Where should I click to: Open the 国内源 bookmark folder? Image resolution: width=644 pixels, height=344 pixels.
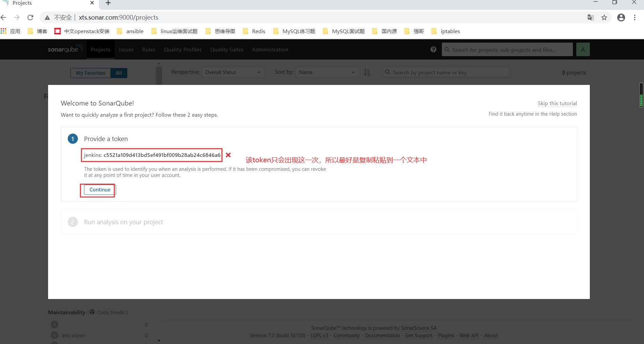pyautogui.click(x=385, y=31)
